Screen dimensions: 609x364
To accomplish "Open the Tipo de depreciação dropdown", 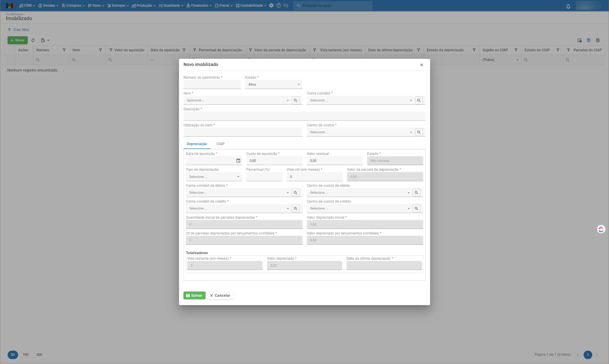I will [214, 177].
